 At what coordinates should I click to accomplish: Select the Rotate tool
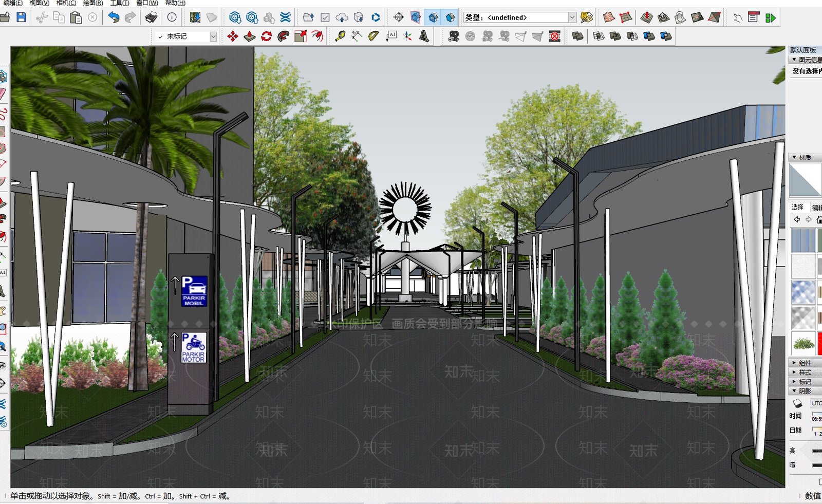[267, 36]
